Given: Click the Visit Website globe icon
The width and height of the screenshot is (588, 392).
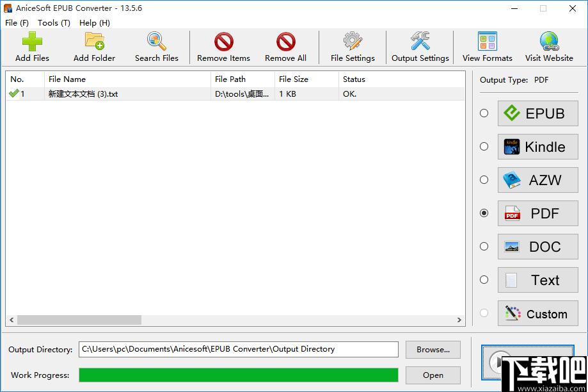Looking at the screenshot, I should tap(549, 41).
